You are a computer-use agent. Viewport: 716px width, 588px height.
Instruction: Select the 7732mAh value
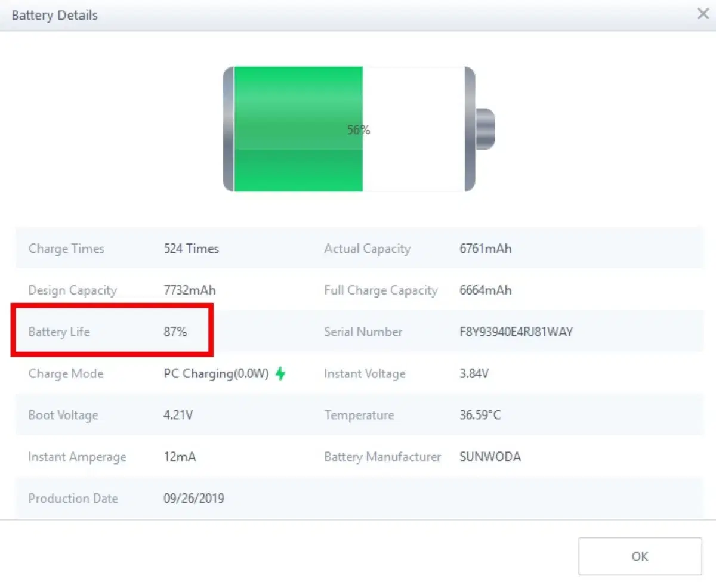tap(190, 290)
